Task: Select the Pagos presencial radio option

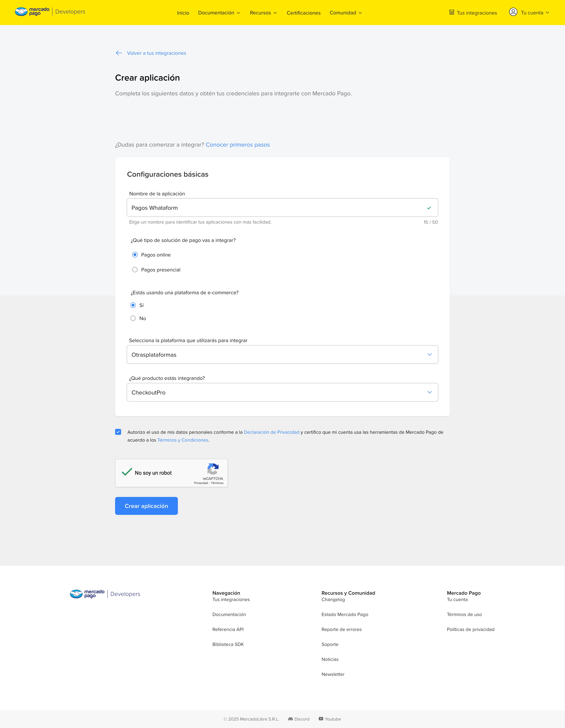Action: 135,270
